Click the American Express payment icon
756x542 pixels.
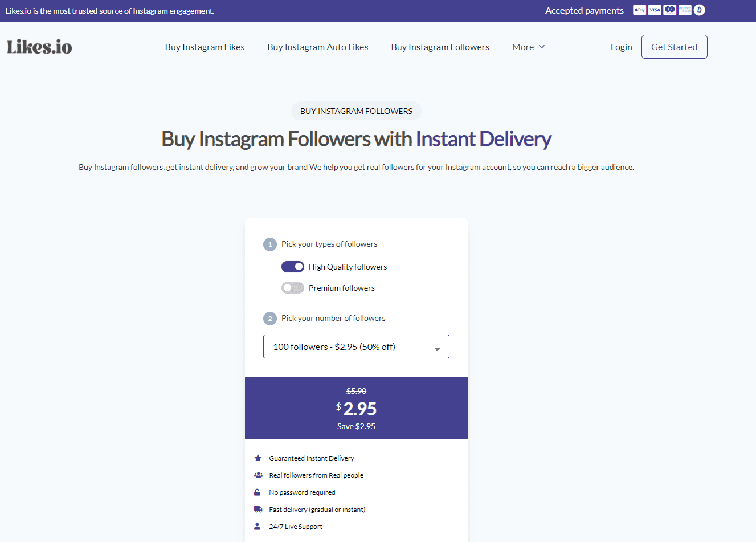point(684,10)
